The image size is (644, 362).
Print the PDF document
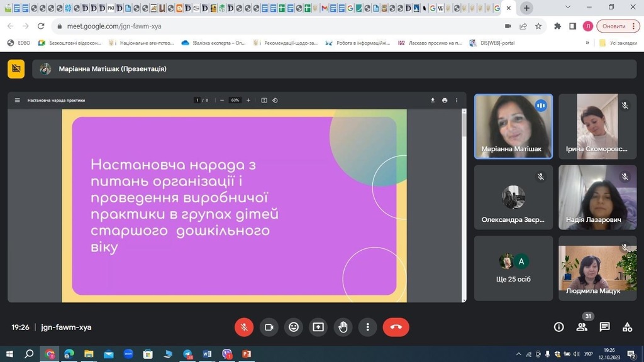(x=445, y=100)
